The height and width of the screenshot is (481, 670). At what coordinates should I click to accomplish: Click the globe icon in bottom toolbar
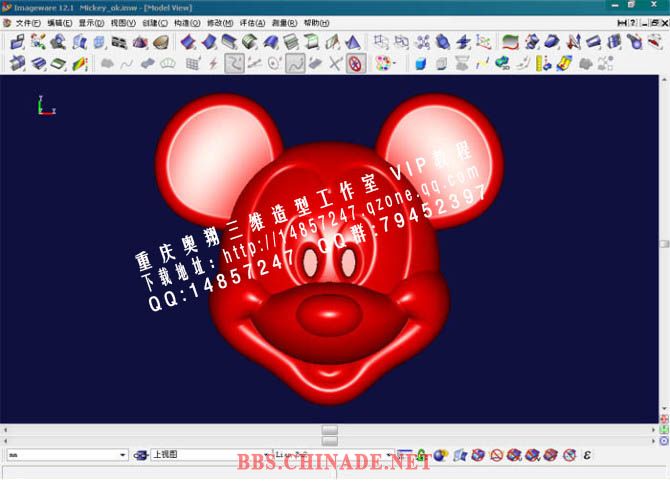440,455
